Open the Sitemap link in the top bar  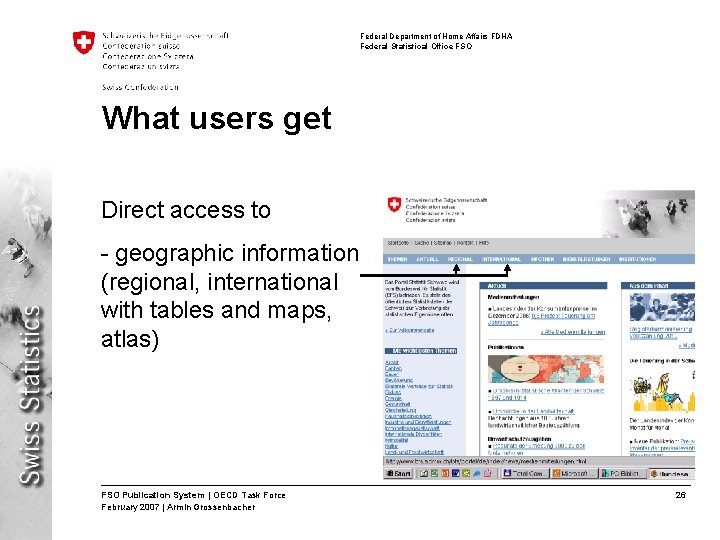(x=443, y=243)
